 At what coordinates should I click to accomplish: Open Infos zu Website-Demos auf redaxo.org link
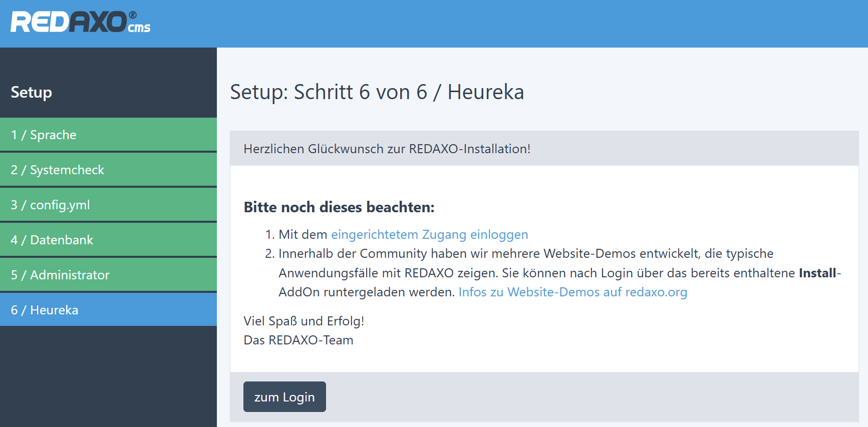point(572,292)
